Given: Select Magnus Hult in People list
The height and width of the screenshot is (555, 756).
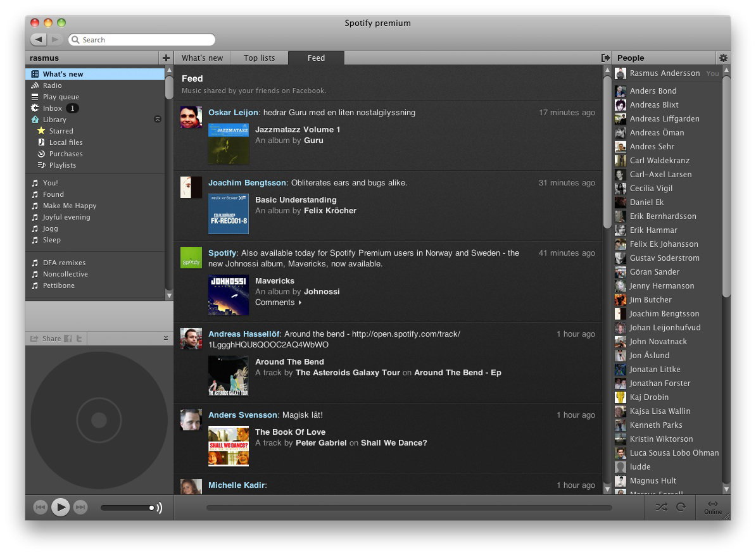Looking at the screenshot, I should 667,481.
